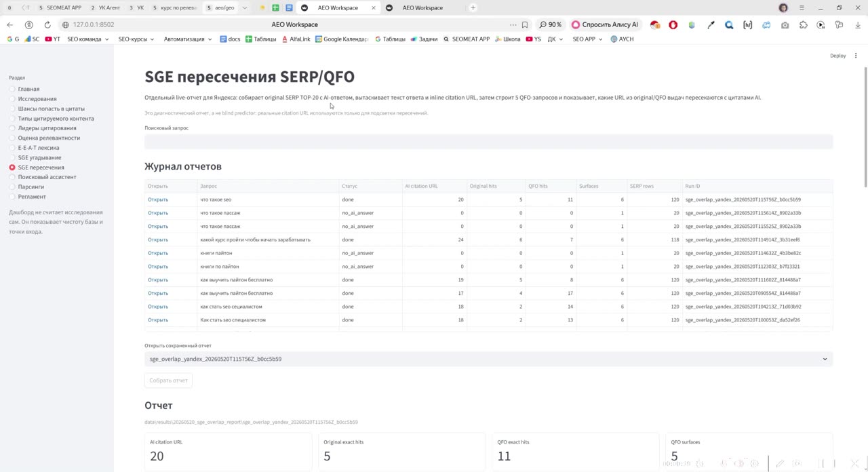
Task: Open the browser hamburger menu
Action: tap(802, 7)
